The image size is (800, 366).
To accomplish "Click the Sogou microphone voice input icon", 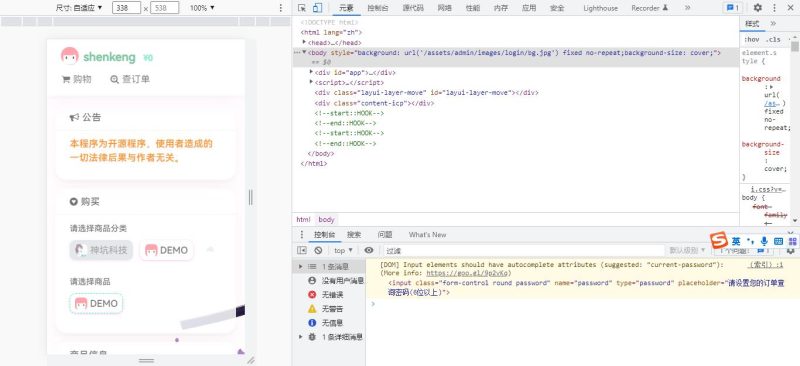I will click(x=764, y=241).
